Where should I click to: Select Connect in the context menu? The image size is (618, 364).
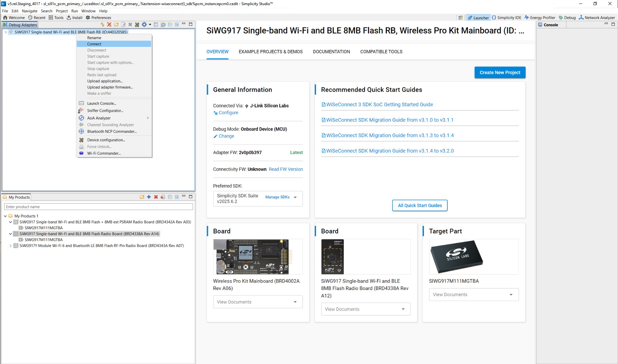click(x=94, y=44)
